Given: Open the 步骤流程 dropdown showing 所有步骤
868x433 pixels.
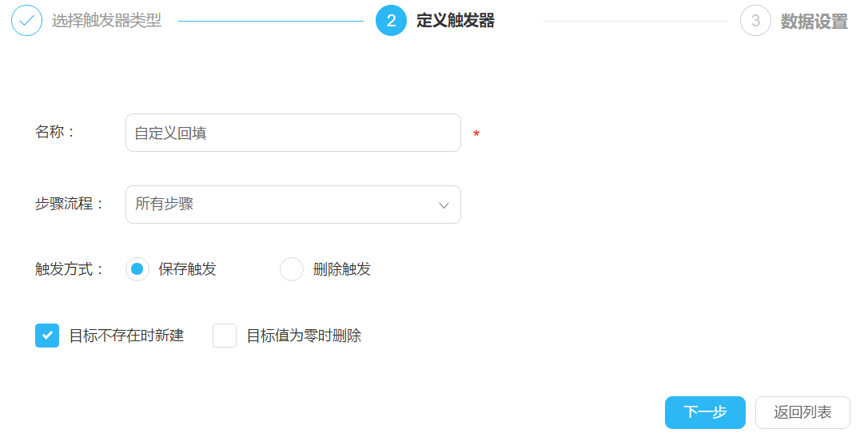Looking at the screenshot, I should pos(293,205).
